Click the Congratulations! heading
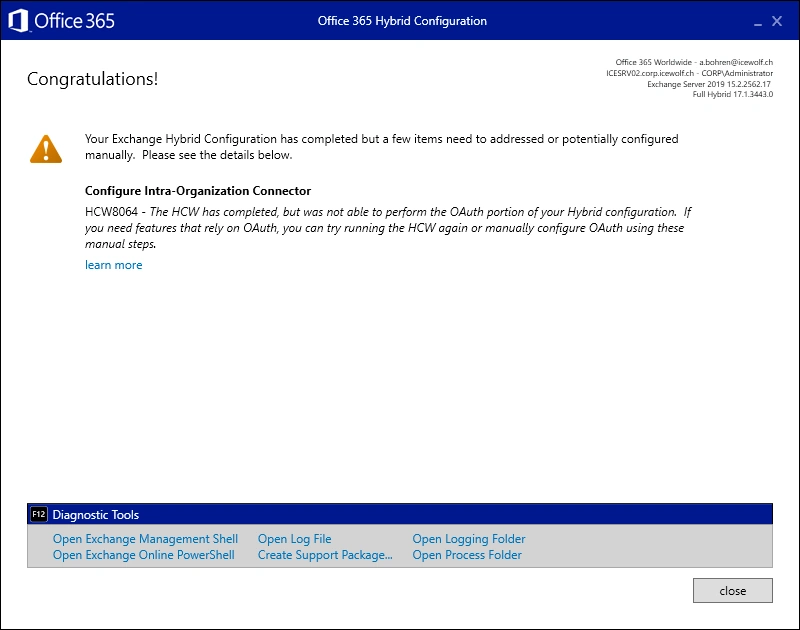Viewport: 800px width, 630px height. coord(92,79)
